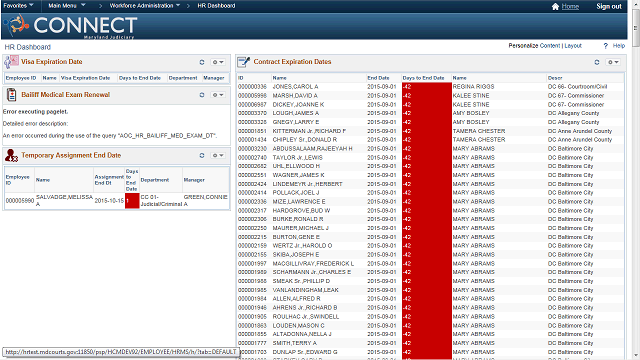Click the Temporary Assignment End Date title

[x=71, y=155]
